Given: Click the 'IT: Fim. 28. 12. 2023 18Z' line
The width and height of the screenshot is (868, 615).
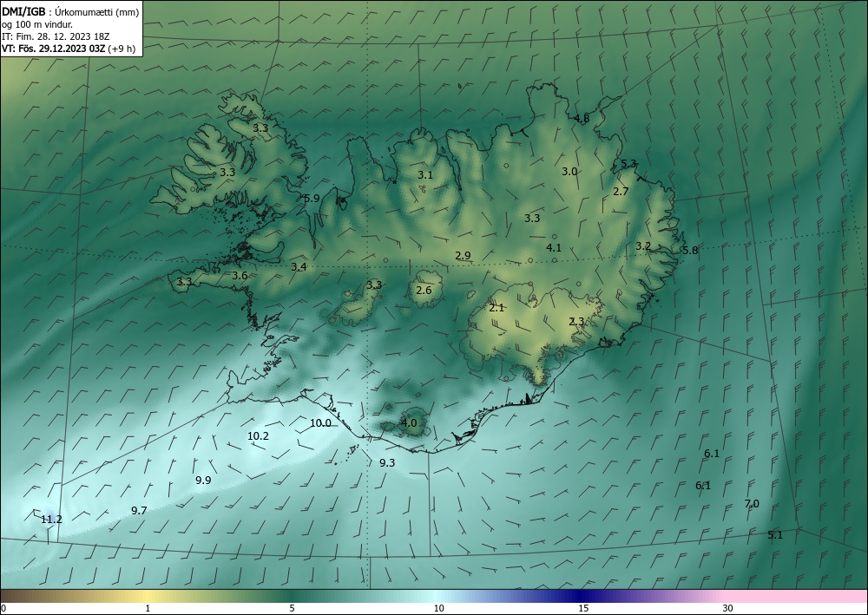Looking at the screenshot, I should click(56, 36).
